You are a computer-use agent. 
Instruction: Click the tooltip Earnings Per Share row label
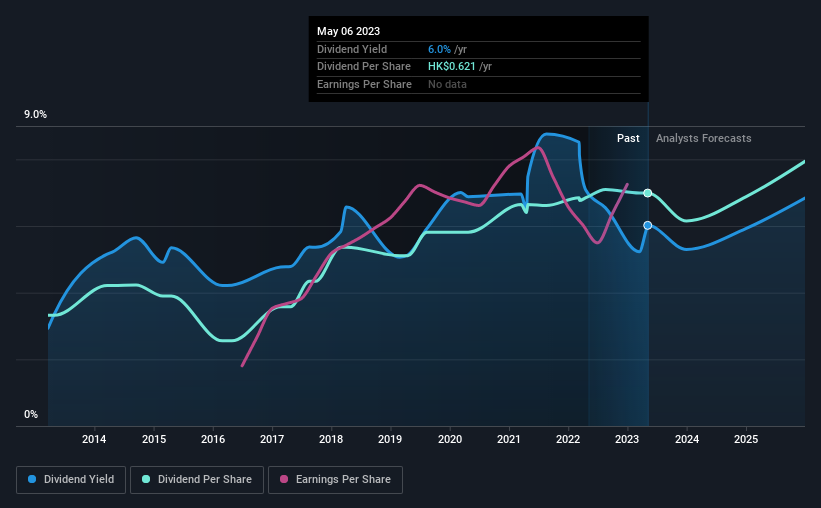(x=364, y=84)
